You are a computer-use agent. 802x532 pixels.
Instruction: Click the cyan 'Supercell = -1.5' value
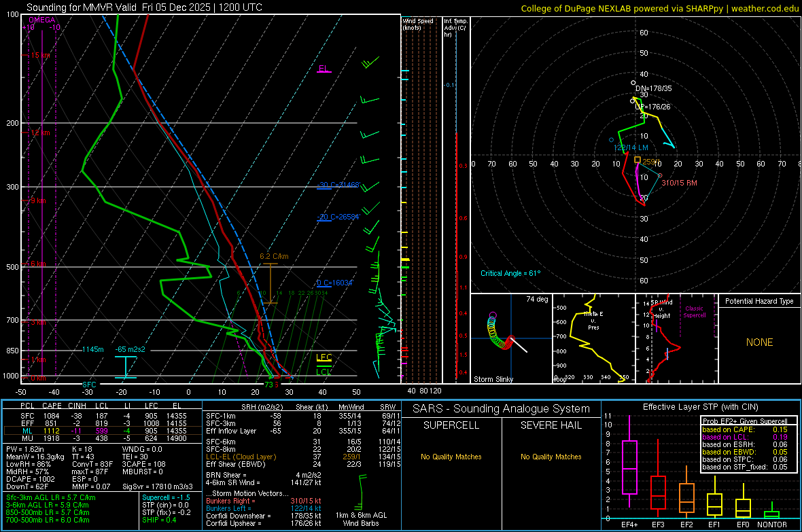click(x=167, y=497)
